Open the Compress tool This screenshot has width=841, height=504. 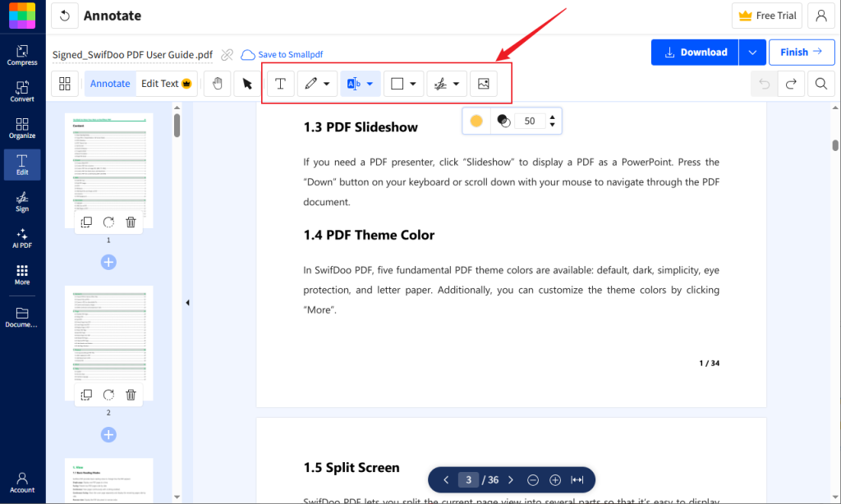(x=22, y=53)
